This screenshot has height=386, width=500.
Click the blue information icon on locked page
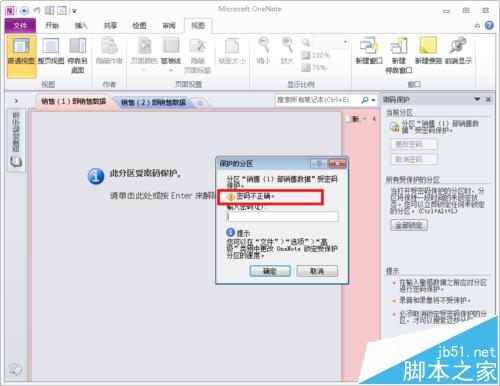pyautogui.click(x=96, y=176)
